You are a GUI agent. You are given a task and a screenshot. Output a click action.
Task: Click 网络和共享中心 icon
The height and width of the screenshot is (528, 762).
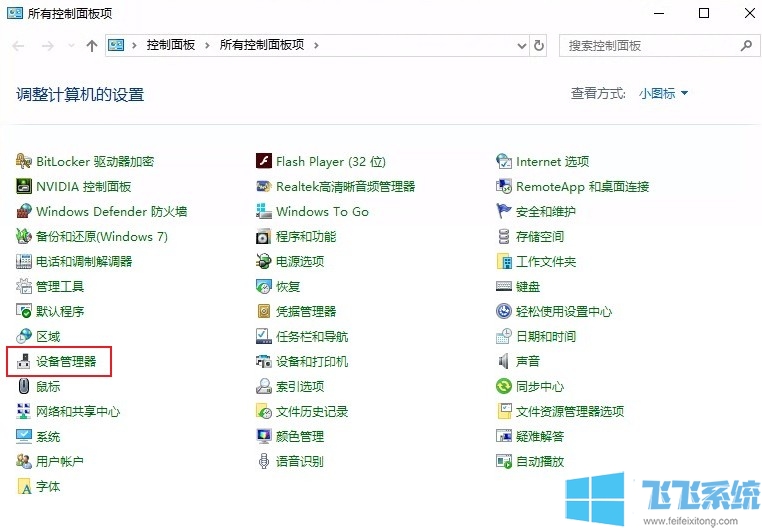tap(24, 411)
